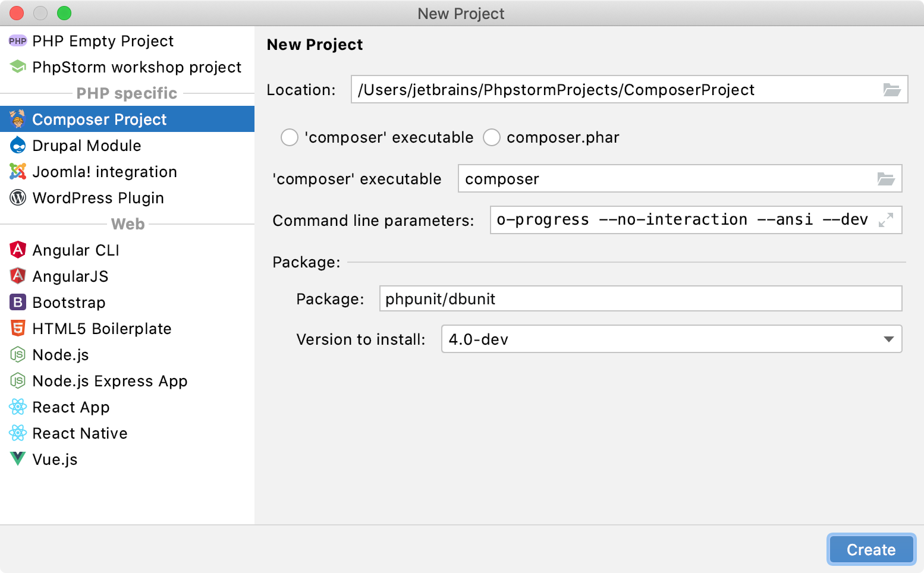Choose PhpStorm workshop project type

pos(127,67)
